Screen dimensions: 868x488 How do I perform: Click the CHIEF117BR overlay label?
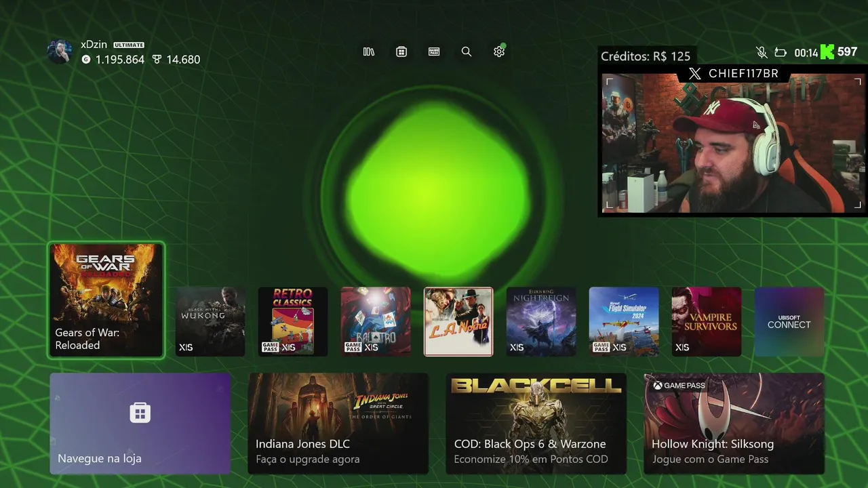click(743, 73)
